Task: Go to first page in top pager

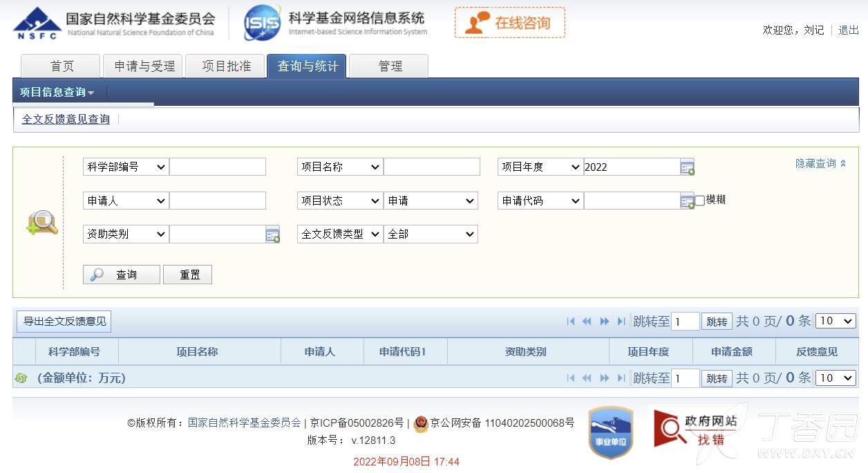Action: click(x=571, y=321)
